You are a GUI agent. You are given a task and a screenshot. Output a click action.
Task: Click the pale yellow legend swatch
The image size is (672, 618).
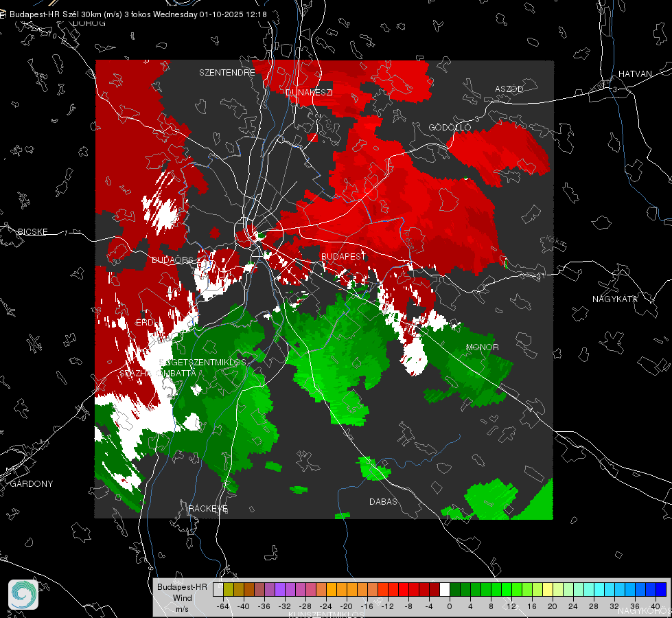548,590
